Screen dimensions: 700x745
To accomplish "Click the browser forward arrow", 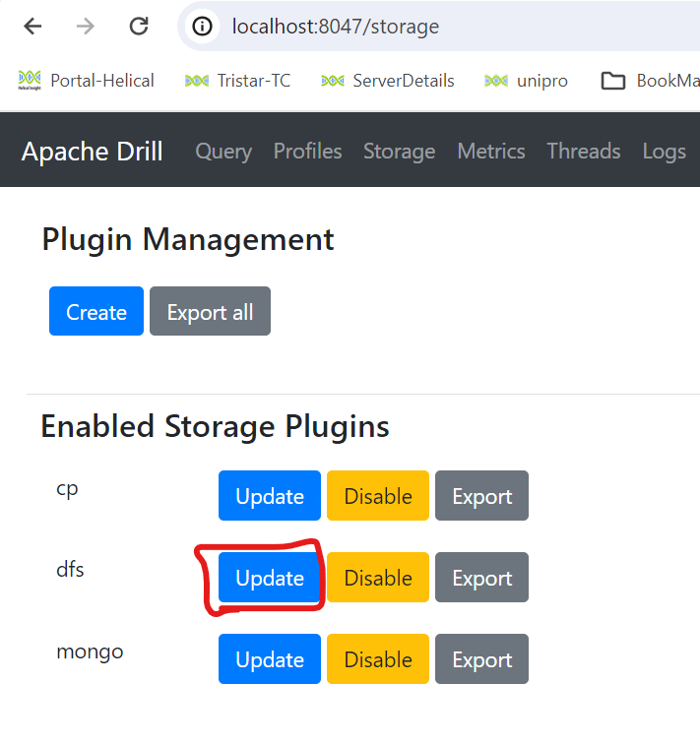I will click(x=86, y=27).
